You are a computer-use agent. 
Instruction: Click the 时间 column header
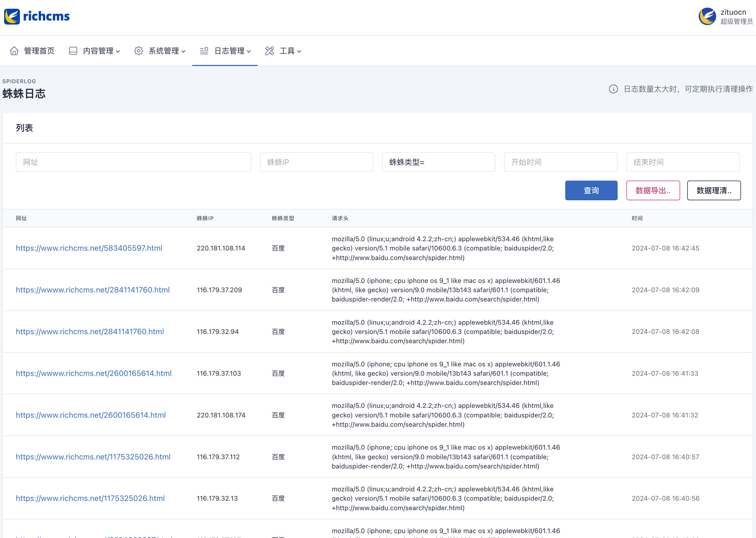[637, 218]
